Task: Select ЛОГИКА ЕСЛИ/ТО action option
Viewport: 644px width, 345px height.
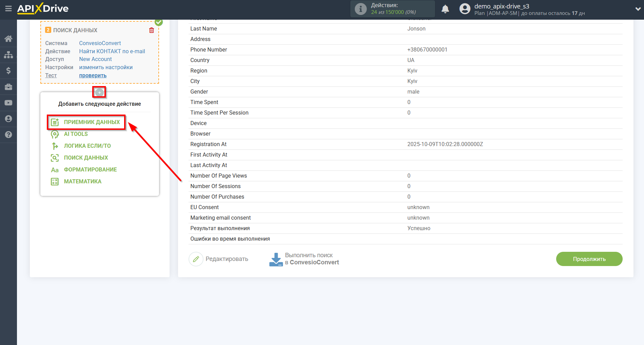Action: [x=87, y=146]
